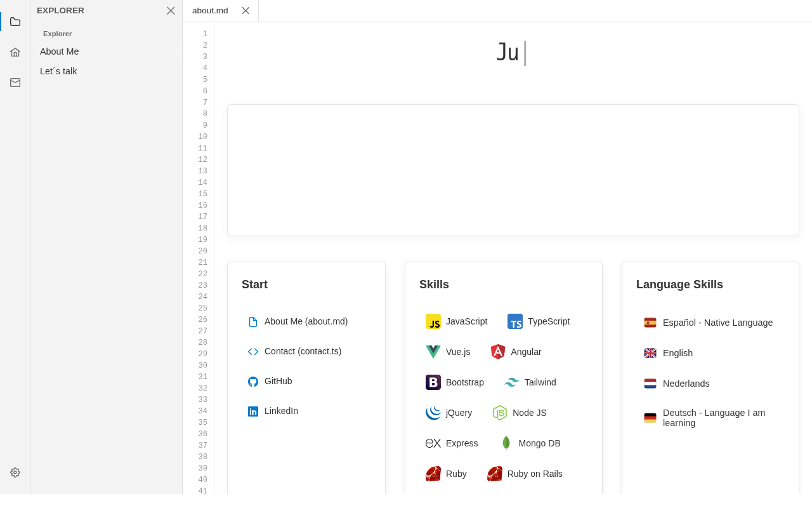This screenshot has width=812, height=508.
Task: Click the TypeScript TS logo icon
Action: pos(515,321)
